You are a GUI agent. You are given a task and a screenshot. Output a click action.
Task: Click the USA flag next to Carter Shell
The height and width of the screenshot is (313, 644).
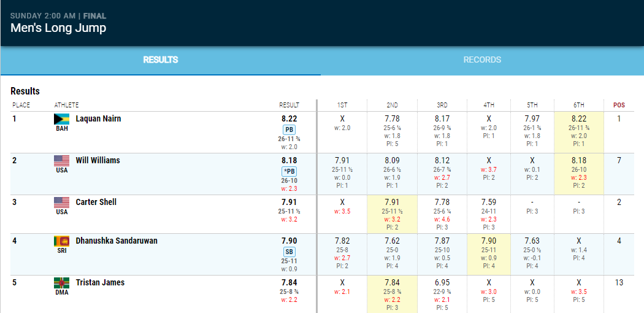point(62,203)
